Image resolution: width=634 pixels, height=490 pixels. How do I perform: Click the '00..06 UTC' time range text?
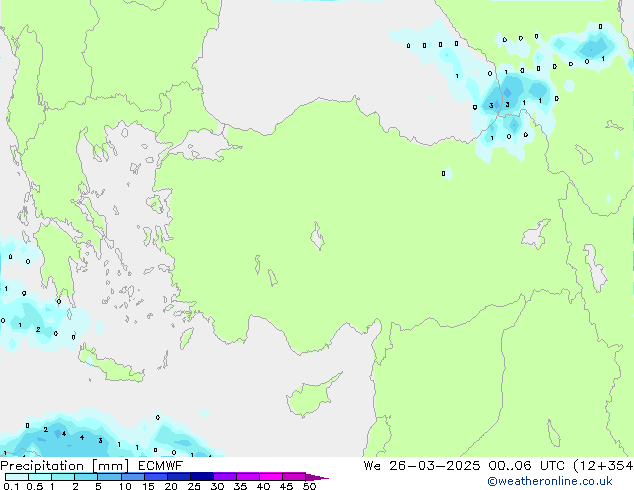pyautogui.click(x=526, y=466)
